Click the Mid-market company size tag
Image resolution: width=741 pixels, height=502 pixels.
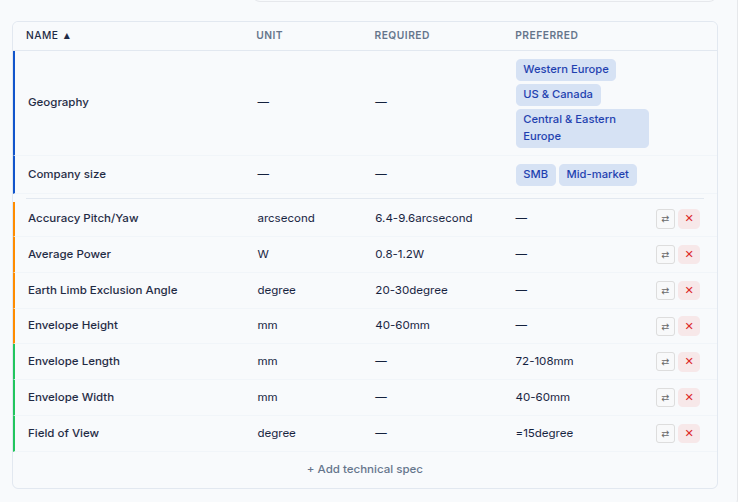tap(598, 174)
